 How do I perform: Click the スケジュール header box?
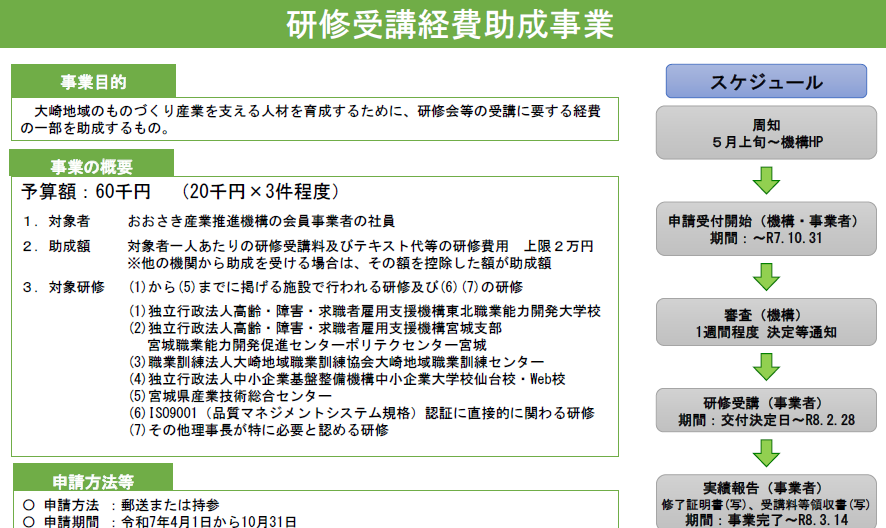point(766,81)
